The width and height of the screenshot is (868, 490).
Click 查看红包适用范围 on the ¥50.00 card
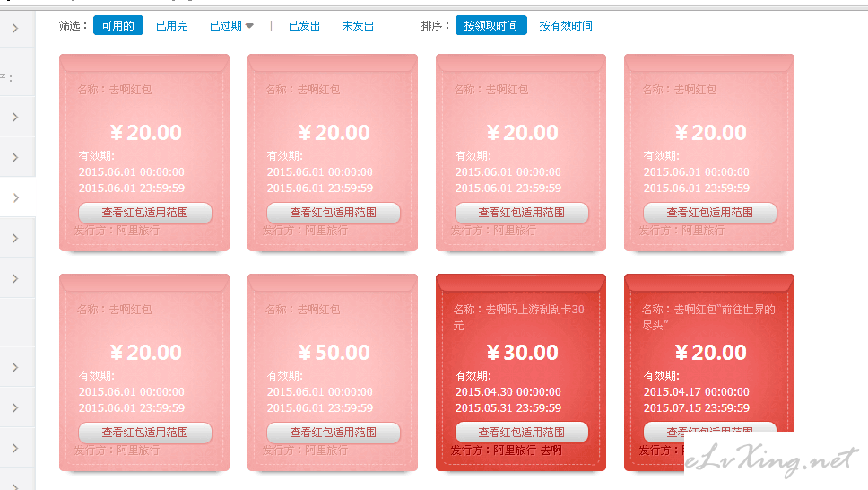pyautogui.click(x=333, y=433)
